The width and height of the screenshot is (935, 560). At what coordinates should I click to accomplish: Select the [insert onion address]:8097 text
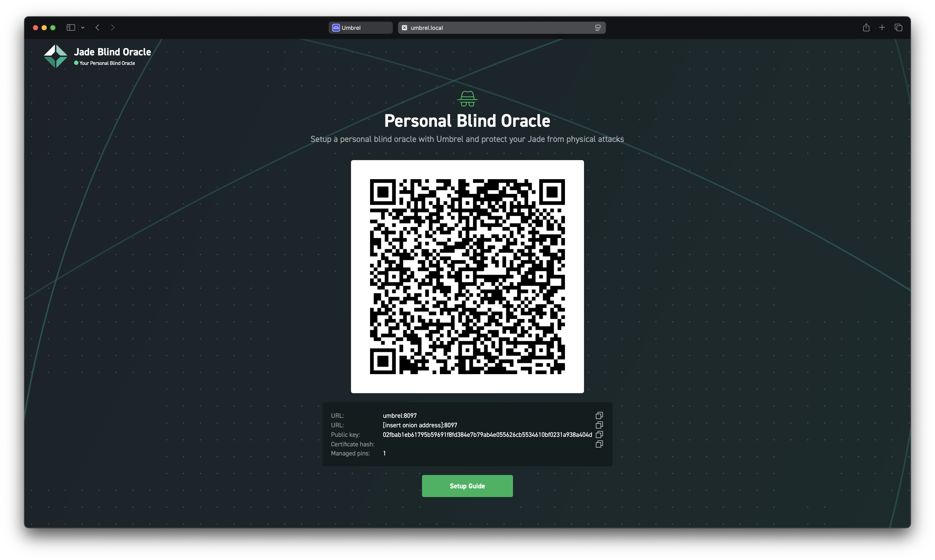pyautogui.click(x=420, y=425)
